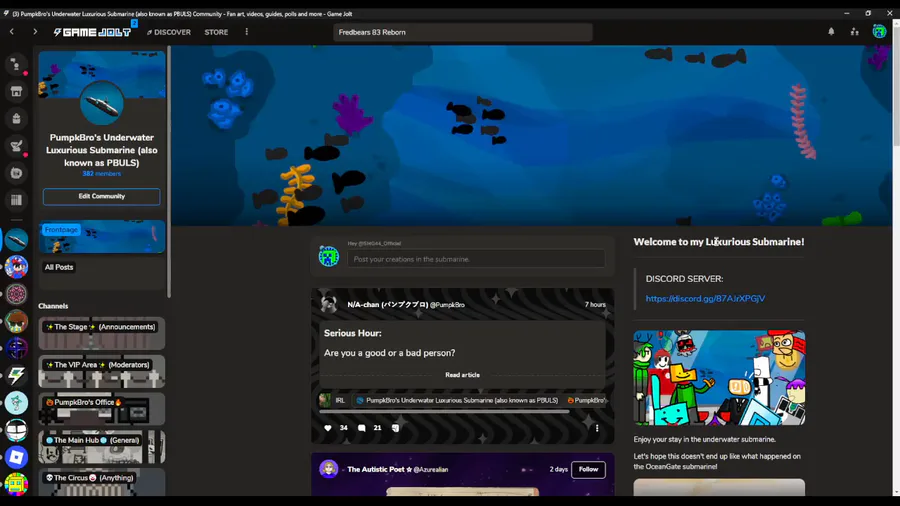This screenshot has width=900, height=506.
Task: Open the storefront icon in sidebar
Action: coord(16,91)
